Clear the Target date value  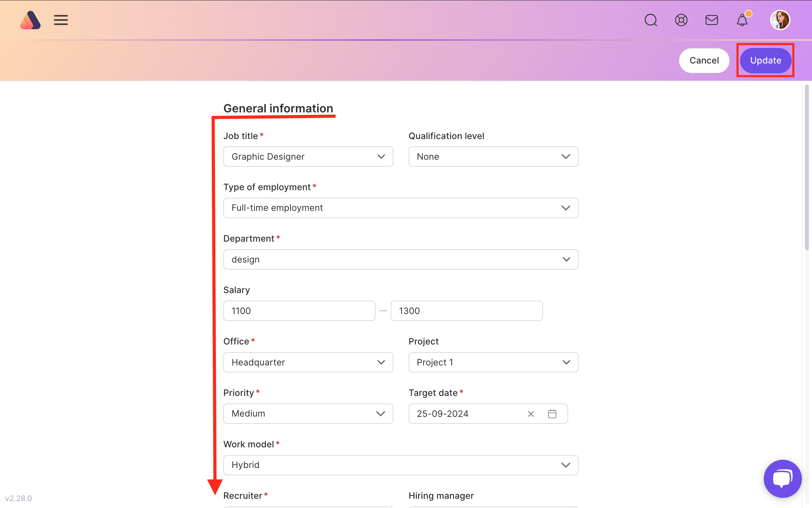pos(531,414)
